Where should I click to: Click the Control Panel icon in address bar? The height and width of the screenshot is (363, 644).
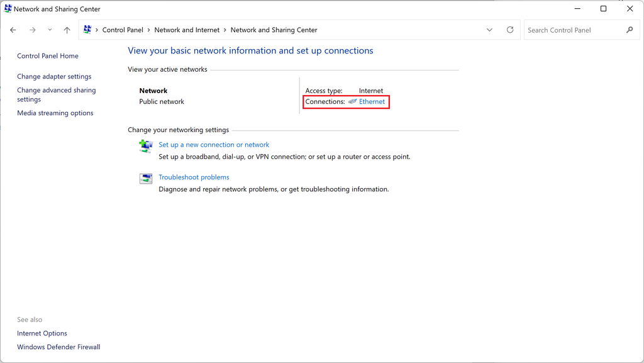(x=87, y=30)
